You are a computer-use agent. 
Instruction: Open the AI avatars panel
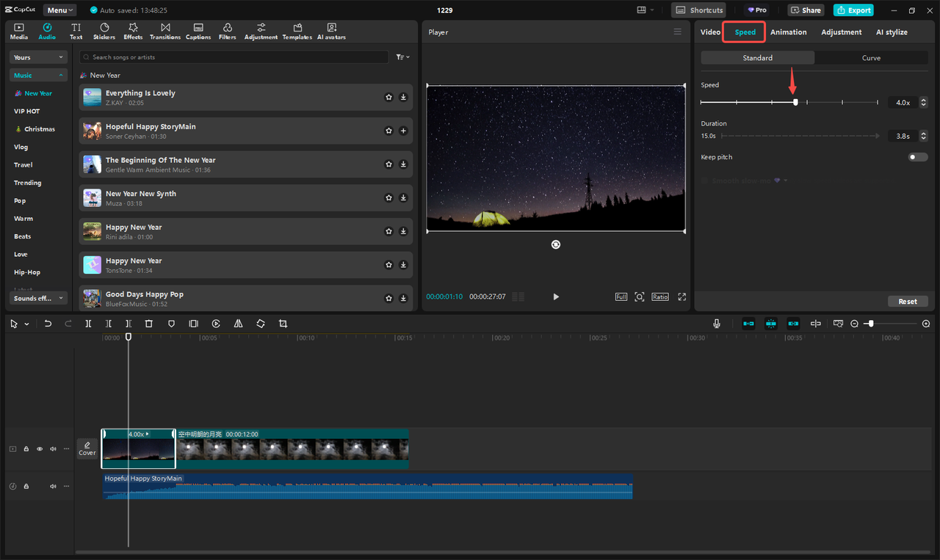[331, 30]
